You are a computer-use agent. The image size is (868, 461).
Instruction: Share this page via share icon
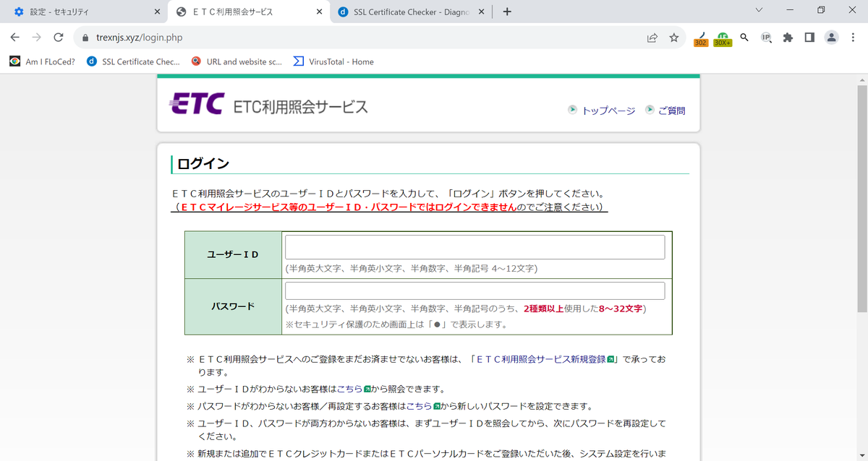click(652, 38)
